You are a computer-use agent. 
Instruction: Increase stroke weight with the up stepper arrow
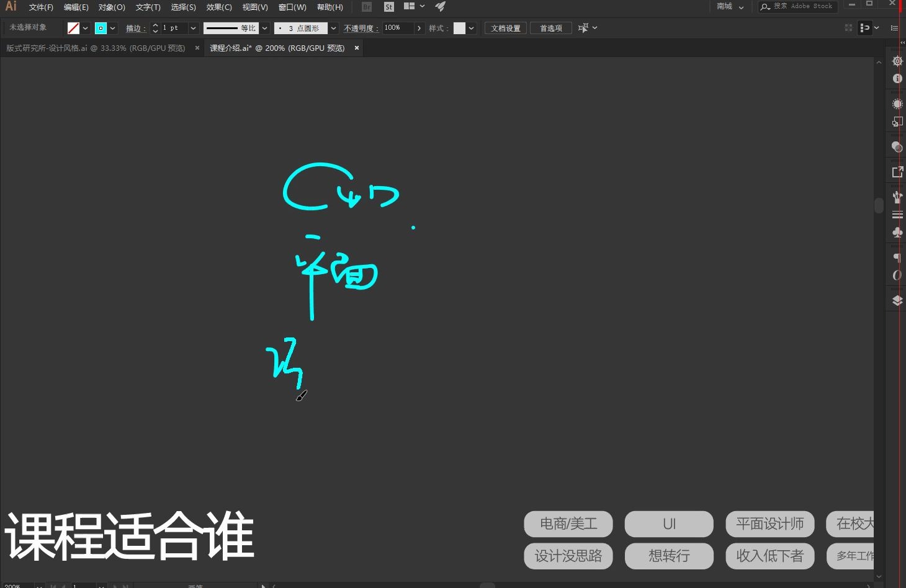pos(155,25)
